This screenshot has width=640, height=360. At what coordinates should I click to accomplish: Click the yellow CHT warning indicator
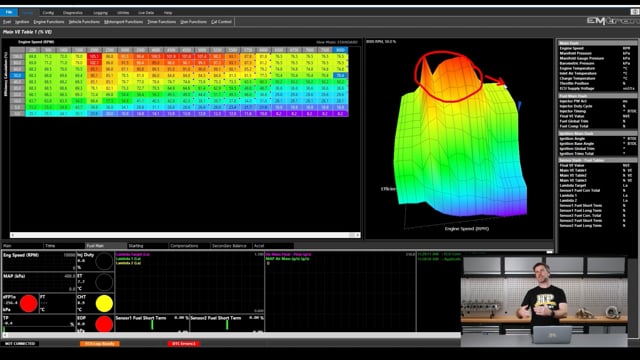pyautogui.click(x=104, y=304)
